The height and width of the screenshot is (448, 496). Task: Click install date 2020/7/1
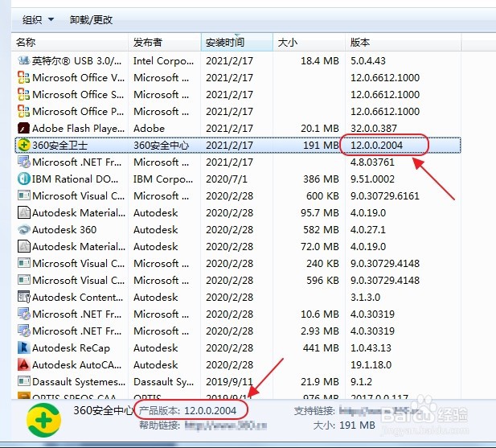point(227,179)
